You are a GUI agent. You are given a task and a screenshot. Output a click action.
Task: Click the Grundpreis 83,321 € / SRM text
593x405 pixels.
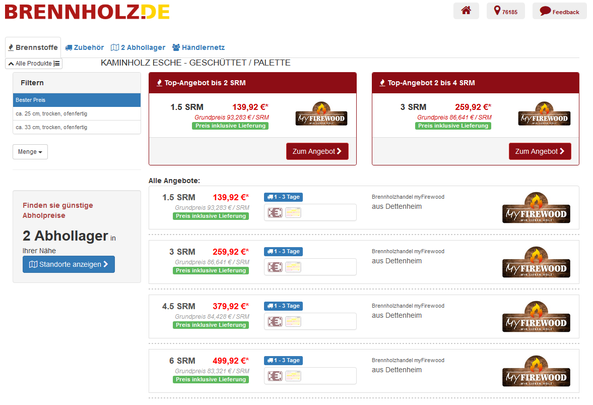coord(212,371)
